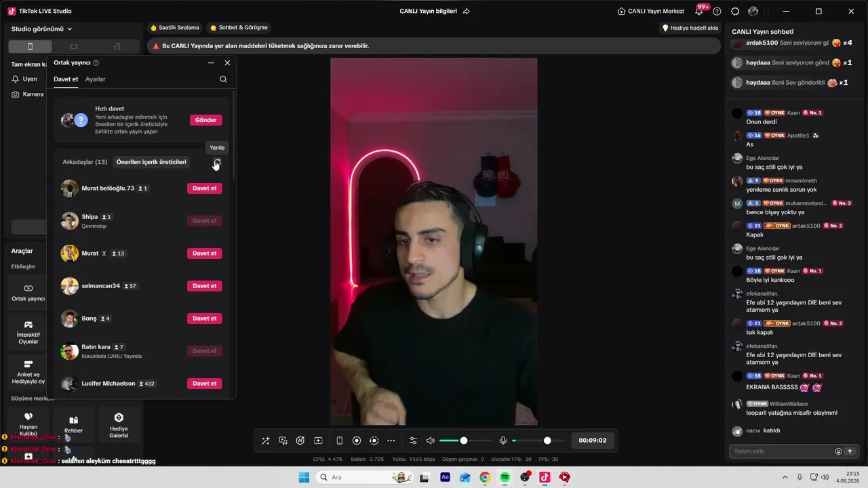Minimize the Ortak yayıncı panel

click(211, 62)
